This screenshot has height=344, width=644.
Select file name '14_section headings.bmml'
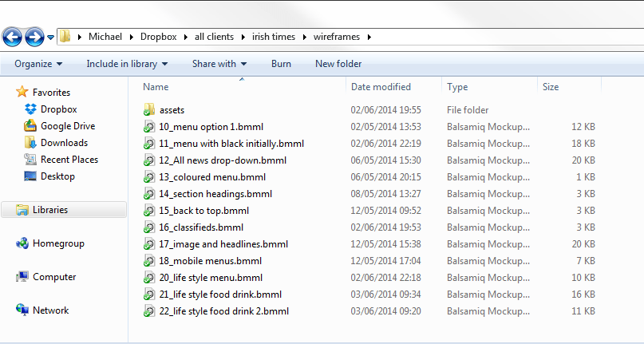[215, 194]
